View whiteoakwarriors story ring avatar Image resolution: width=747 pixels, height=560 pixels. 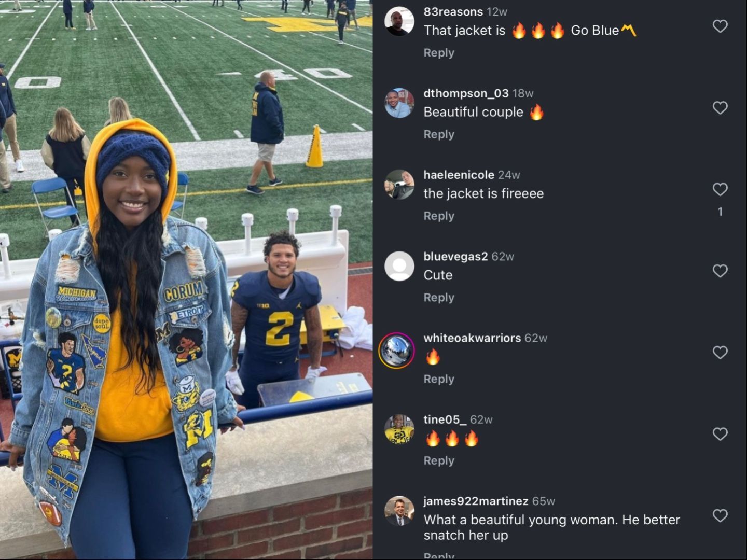click(397, 351)
